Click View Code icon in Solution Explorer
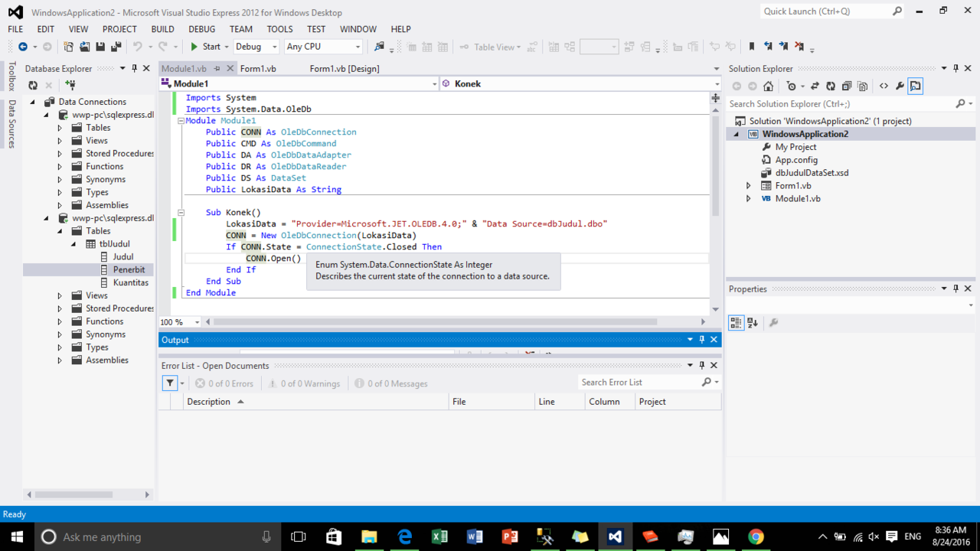The image size is (980, 551). coord(884,86)
